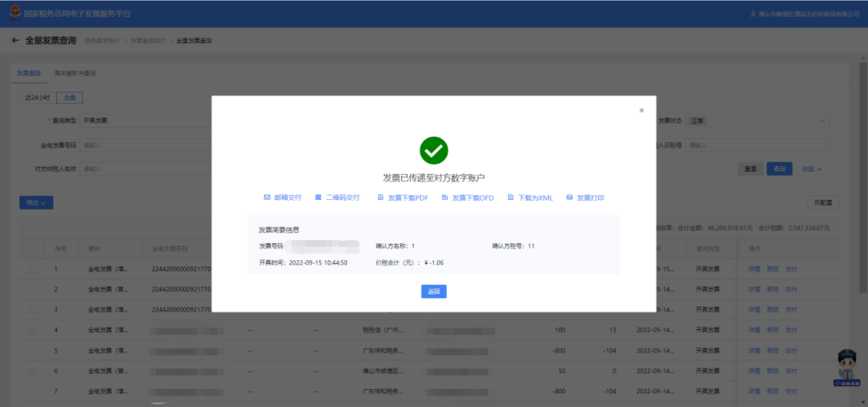The image size is (868, 407).
Task: Toggle the select-all checkbox in table header
Action: [32, 249]
